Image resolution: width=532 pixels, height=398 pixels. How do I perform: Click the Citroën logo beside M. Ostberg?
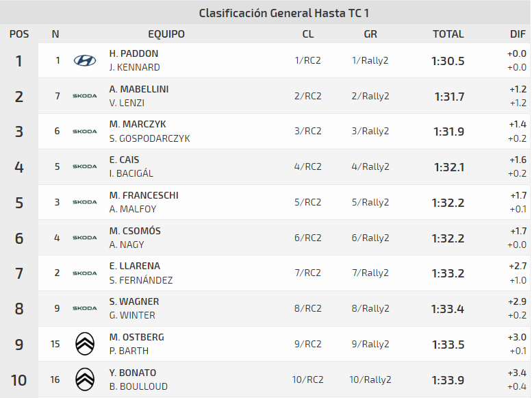(x=85, y=344)
